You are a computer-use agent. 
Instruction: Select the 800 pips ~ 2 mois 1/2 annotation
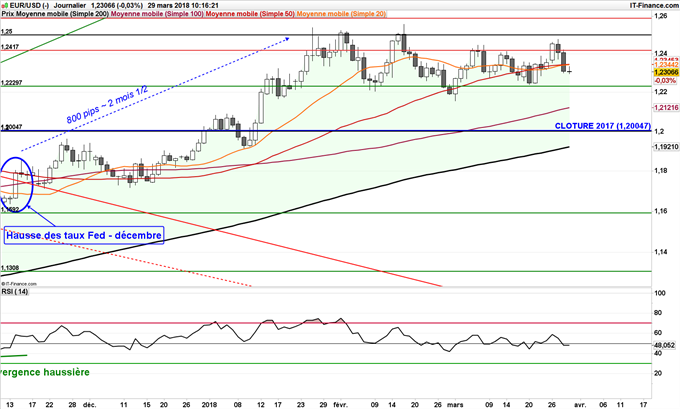[x=107, y=105]
